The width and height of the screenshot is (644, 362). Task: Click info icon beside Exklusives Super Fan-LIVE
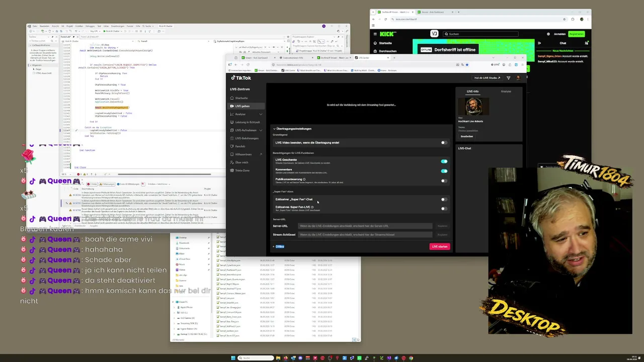pos(312,207)
